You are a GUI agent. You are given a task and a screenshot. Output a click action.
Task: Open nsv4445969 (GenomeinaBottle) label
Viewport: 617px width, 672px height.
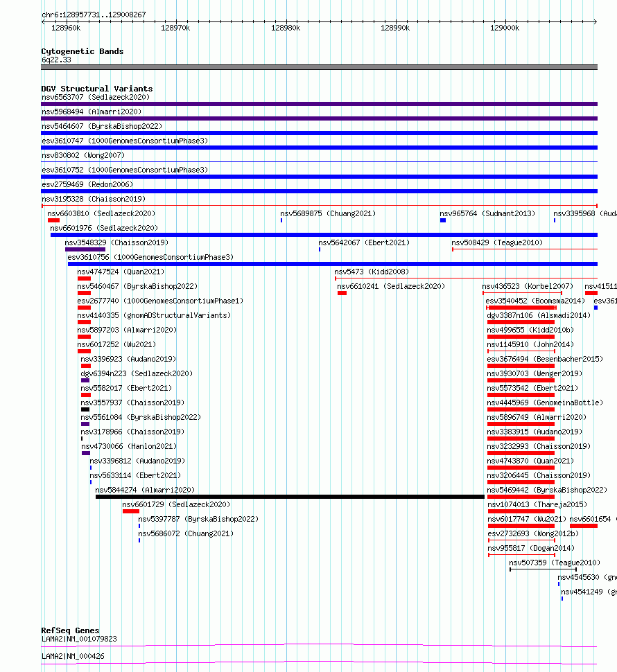tap(545, 403)
